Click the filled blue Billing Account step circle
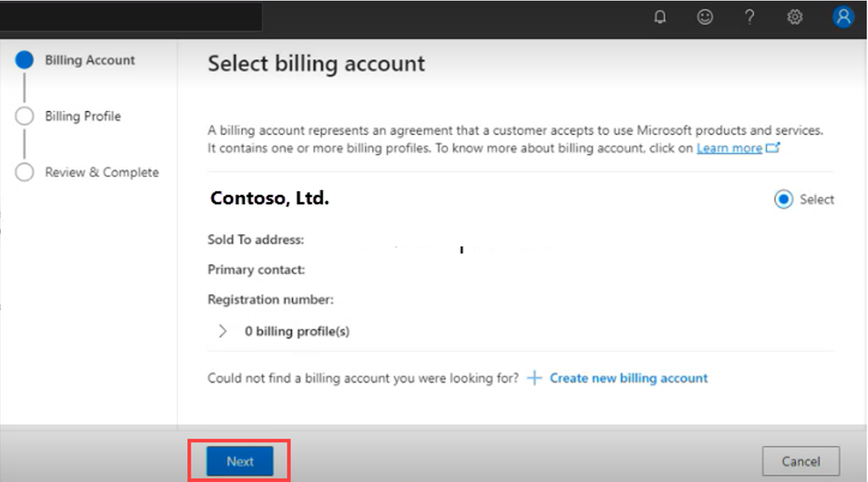This screenshot has height=482, width=868. tap(24, 61)
